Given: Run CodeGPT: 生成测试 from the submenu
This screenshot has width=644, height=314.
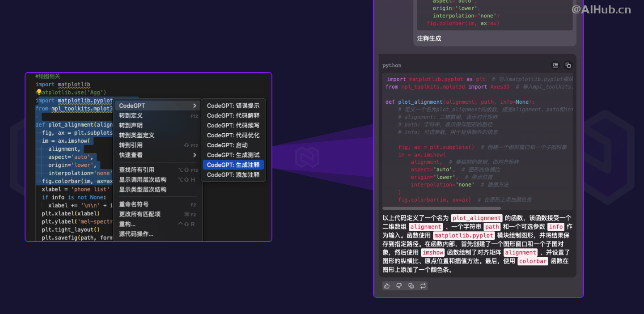Looking at the screenshot, I should tap(233, 155).
